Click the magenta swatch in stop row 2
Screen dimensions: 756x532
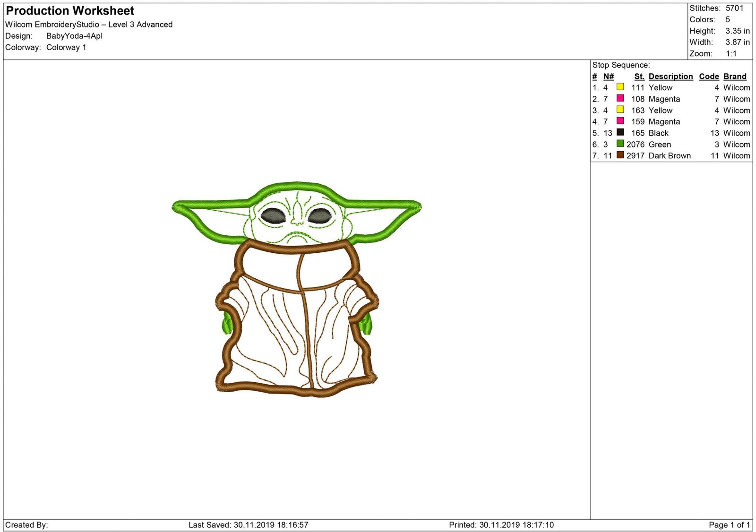[x=620, y=98]
